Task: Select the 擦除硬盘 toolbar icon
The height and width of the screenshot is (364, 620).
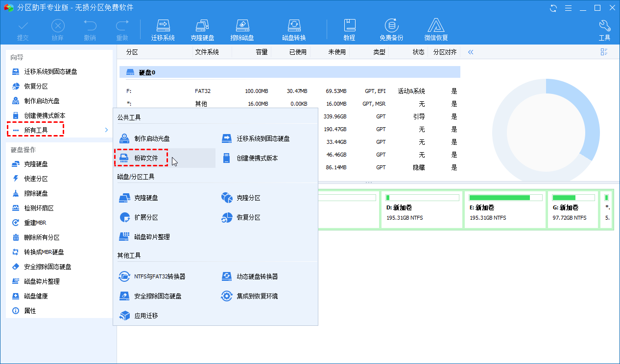Action: click(242, 30)
